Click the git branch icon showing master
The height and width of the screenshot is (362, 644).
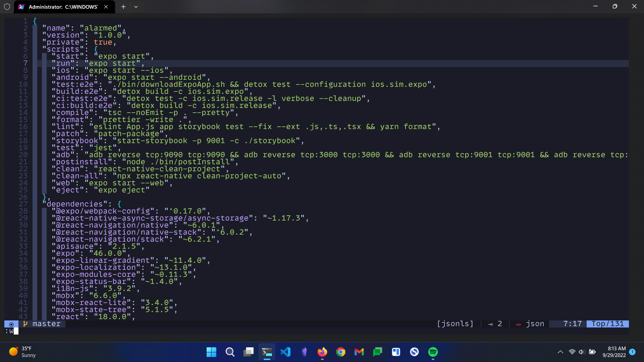pos(25,324)
